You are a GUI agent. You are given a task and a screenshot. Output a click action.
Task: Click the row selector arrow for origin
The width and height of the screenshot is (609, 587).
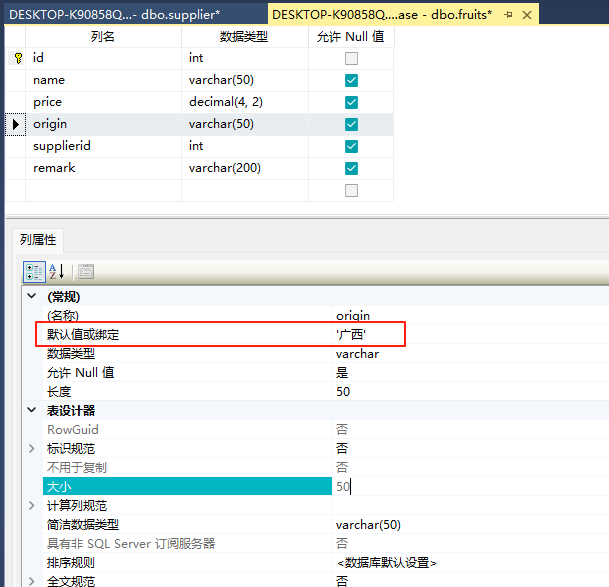pyautogui.click(x=16, y=124)
